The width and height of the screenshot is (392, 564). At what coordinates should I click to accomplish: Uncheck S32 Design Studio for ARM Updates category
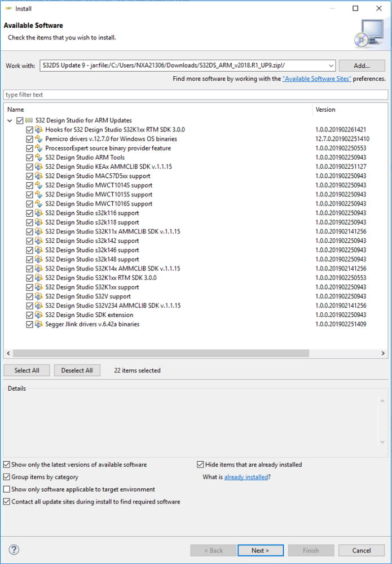click(x=20, y=120)
